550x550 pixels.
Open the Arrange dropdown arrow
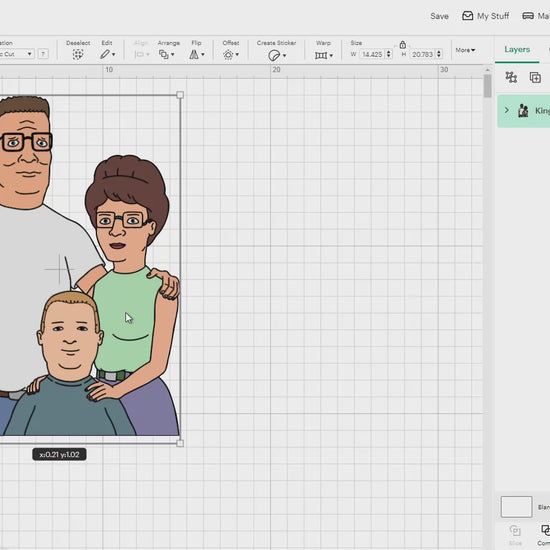tap(173, 55)
